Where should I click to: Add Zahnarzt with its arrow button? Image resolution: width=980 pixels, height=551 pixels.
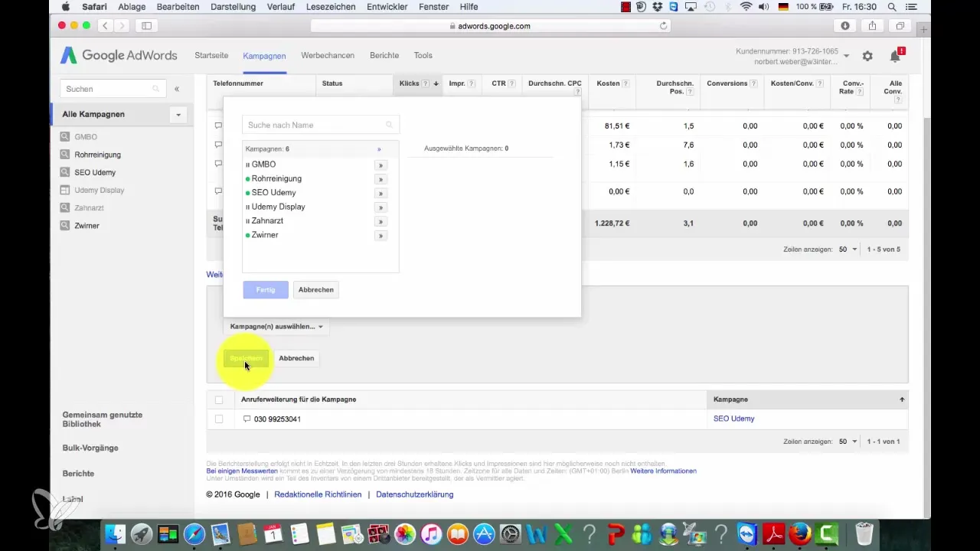tap(381, 221)
